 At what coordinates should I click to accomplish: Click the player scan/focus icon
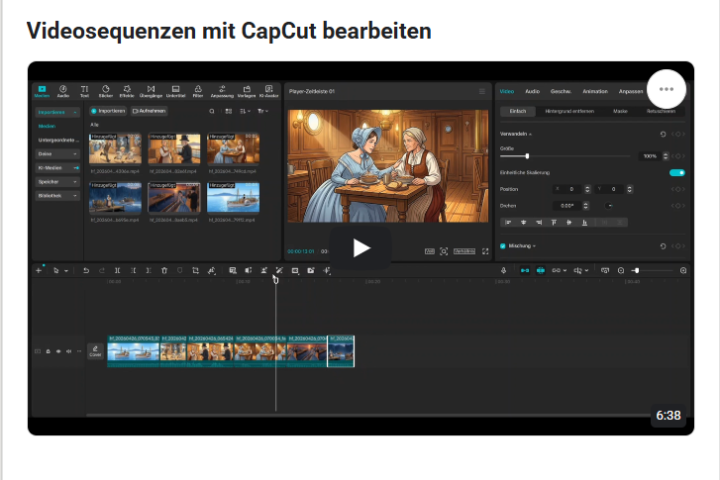click(x=444, y=251)
